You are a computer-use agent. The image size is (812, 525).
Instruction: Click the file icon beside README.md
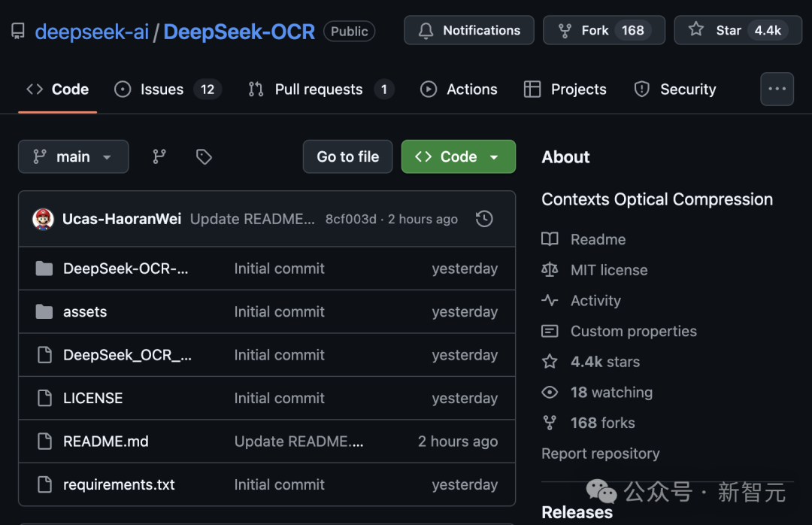[x=45, y=441]
